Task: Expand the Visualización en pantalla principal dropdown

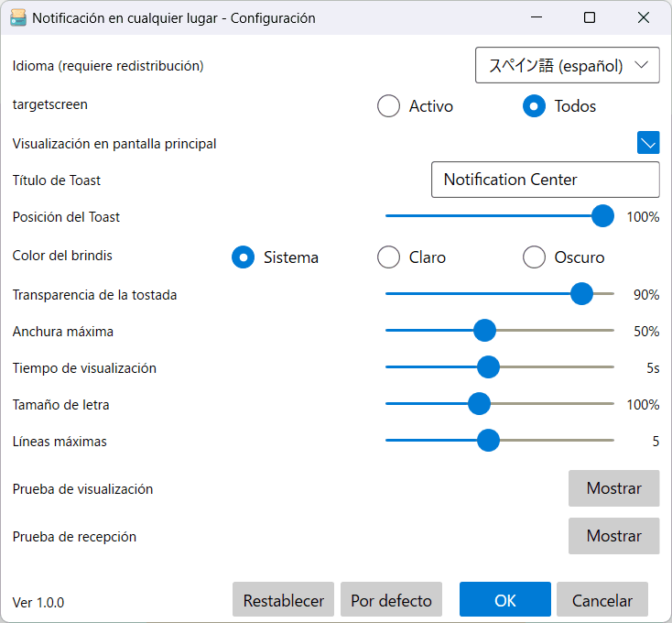Action: coord(648,143)
